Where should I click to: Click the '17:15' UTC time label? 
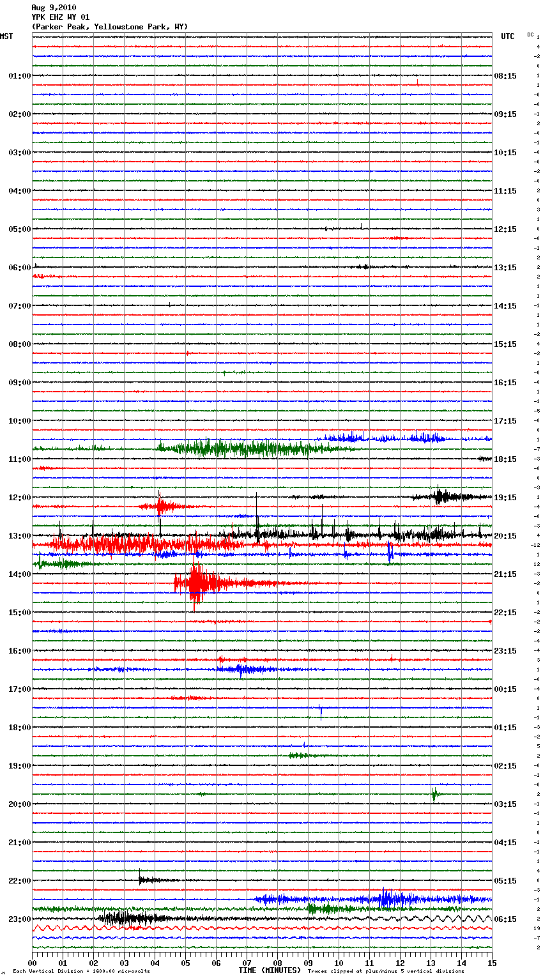[505, 421]
